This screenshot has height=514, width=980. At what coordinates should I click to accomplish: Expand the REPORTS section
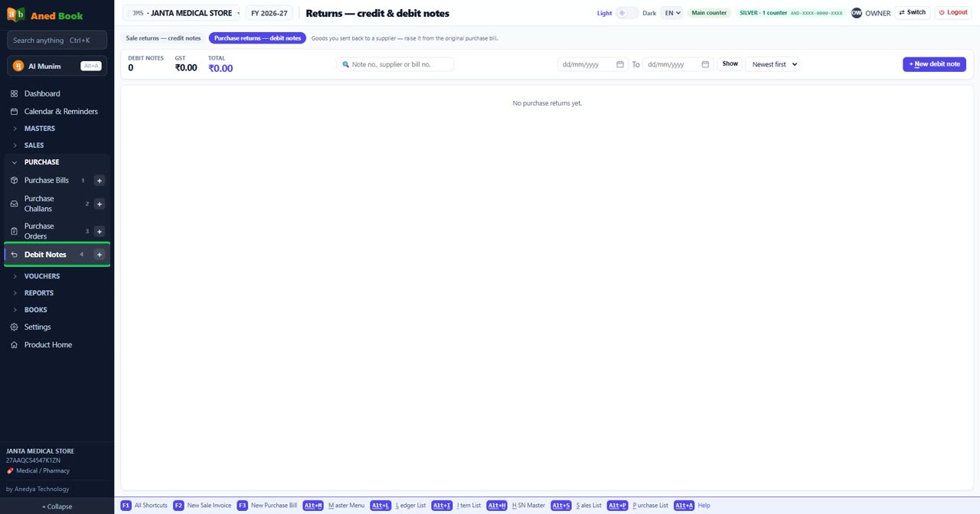(57, 293)
